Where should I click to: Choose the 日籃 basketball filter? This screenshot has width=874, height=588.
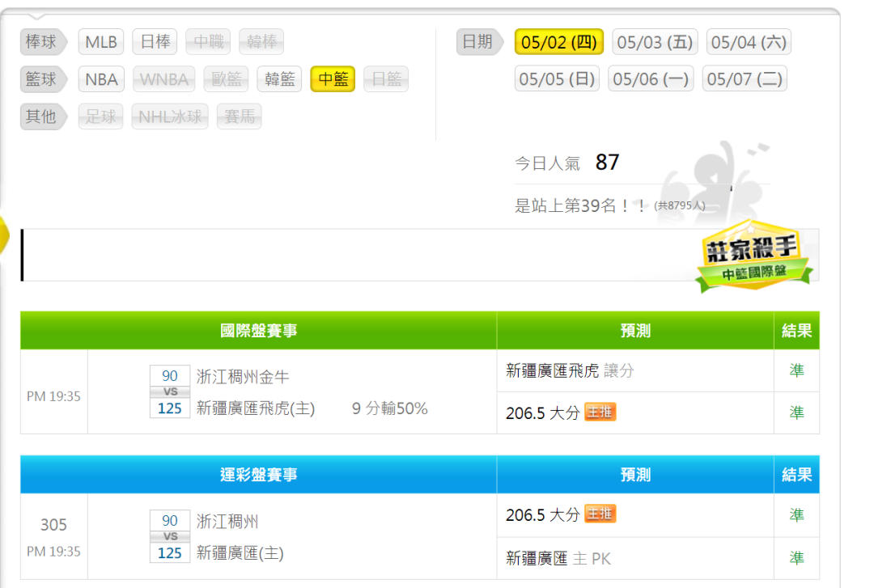coord(386,79)
